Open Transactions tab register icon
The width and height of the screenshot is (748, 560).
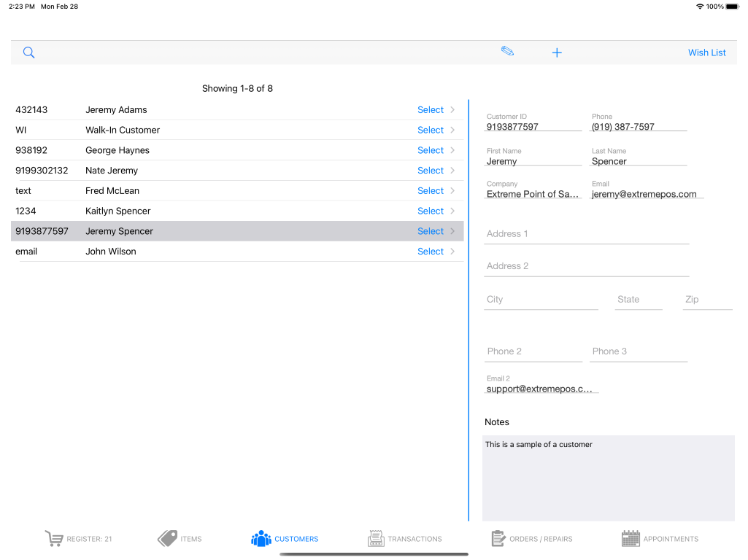pyautogui.click(x=376, y=539)
